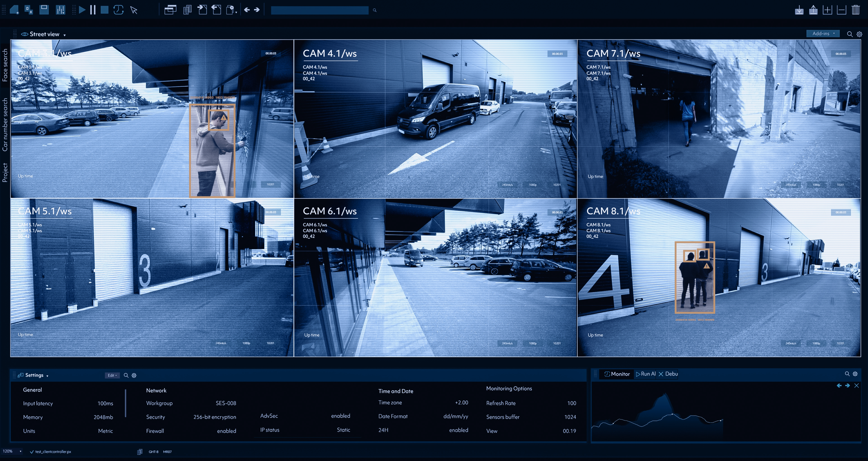
Task: Open the Add-ins dropdown
Action: [823, 34]
